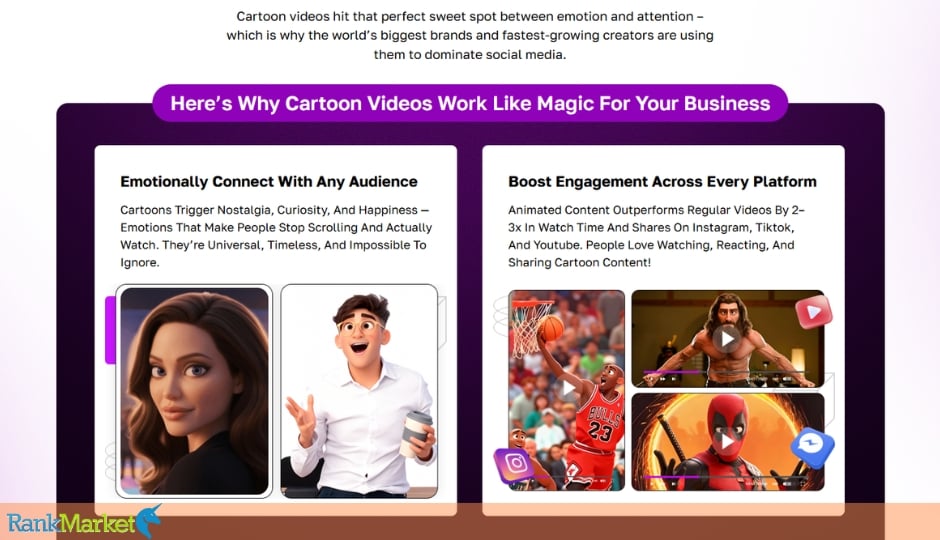Click the RankMarket logo
The width and height of the screenshot is (940, 540).
(83, 521)
